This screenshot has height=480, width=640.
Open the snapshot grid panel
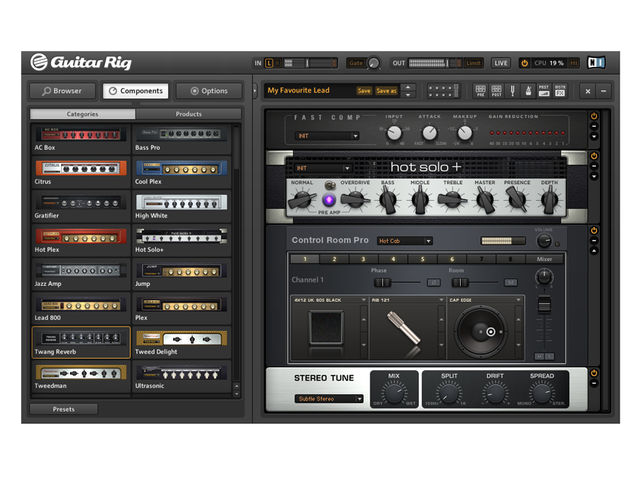[443, 91]
